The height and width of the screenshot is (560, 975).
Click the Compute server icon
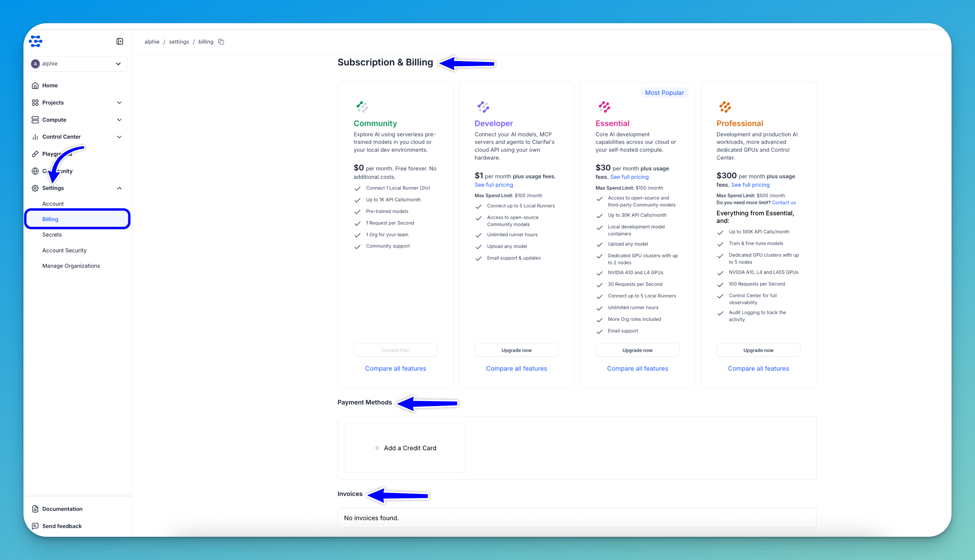[35, 120]
